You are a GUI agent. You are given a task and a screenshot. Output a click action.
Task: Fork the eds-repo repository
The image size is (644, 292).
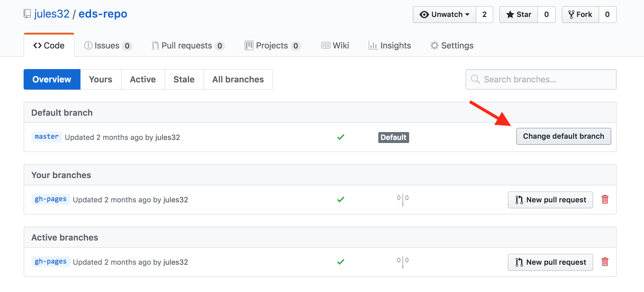pos(580,15)
